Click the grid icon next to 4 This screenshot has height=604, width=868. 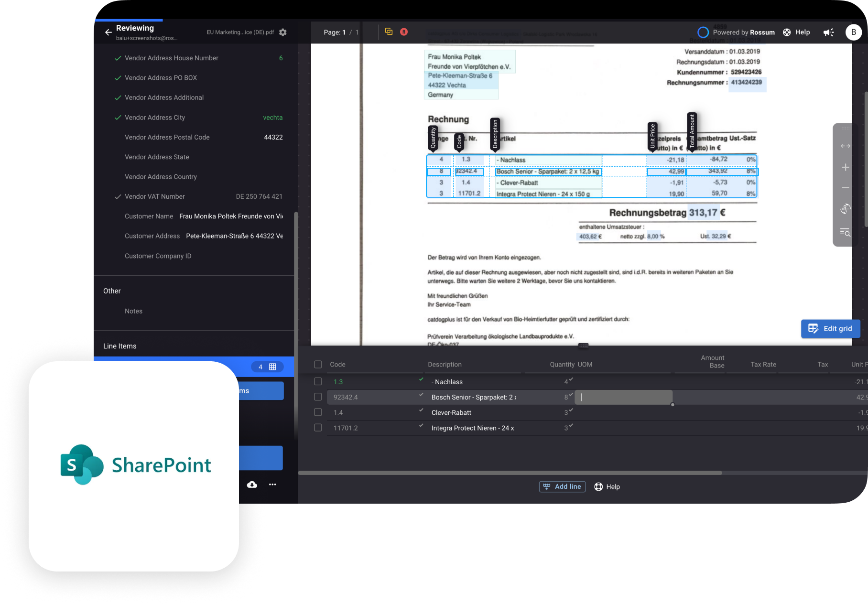273,367
